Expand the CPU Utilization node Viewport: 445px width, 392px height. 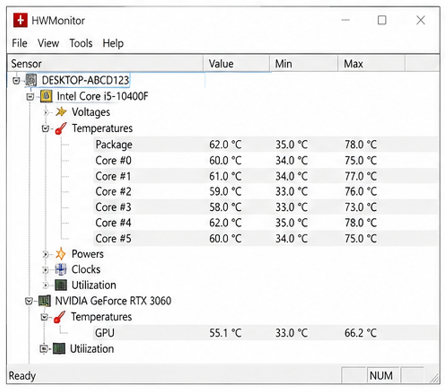coord(45,285)
